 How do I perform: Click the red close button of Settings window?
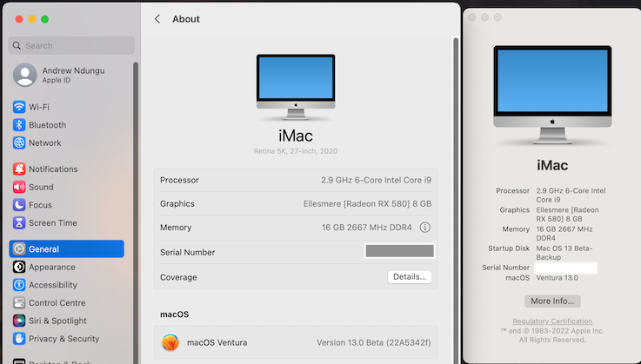pyautogui.click(x=19, y=19)
